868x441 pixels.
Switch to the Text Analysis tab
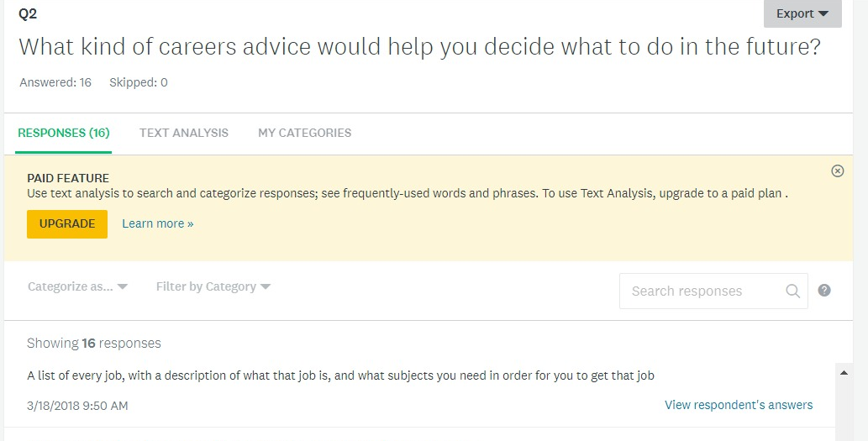(184, 133)
